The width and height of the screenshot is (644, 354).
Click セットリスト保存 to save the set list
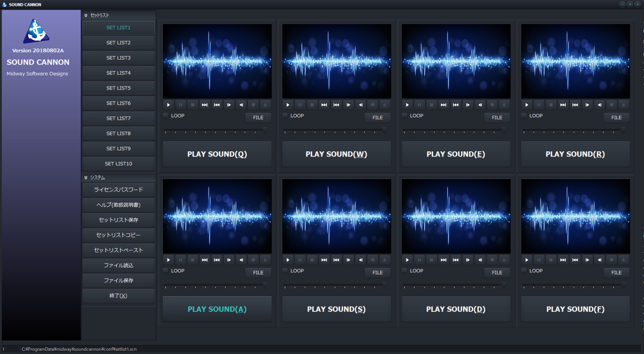pyautogui.click(x=119, y=220)
